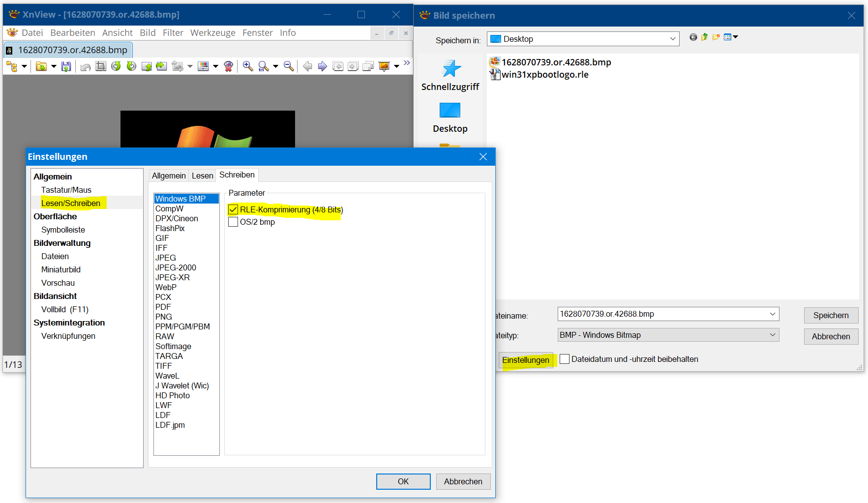Click the red-eye correction icon
The image size is (868, 503).
coord(228,66)
